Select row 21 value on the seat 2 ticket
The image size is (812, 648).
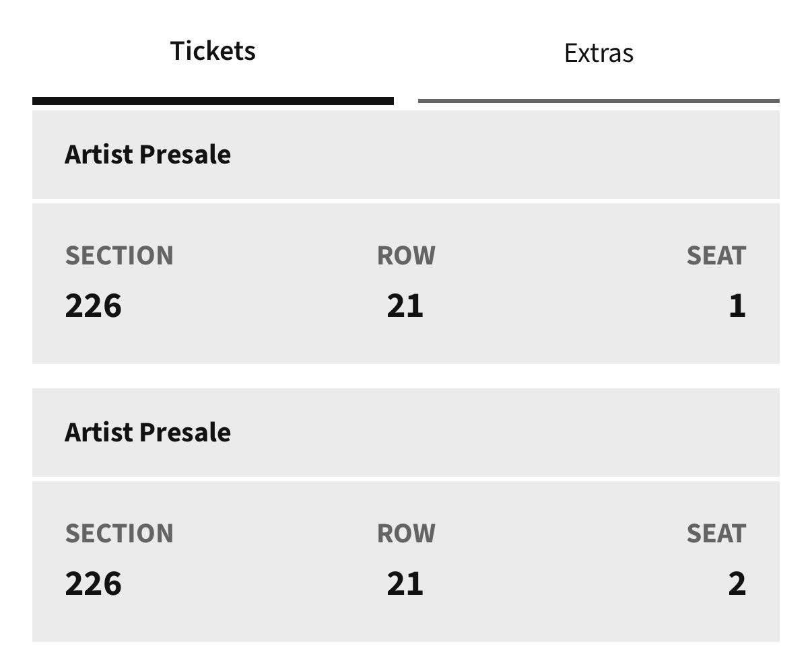point(405,583)
